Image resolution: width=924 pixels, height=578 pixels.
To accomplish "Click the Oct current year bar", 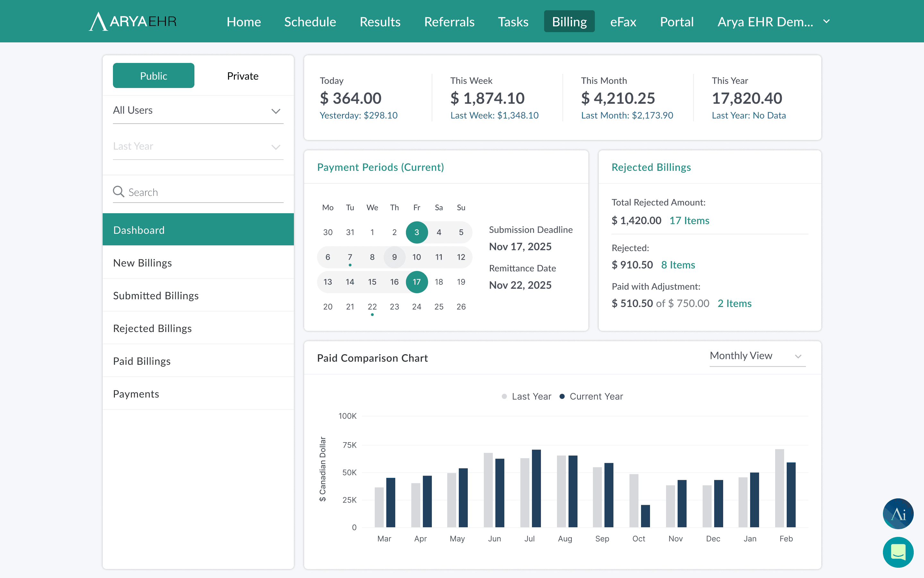I will (645, 516).
